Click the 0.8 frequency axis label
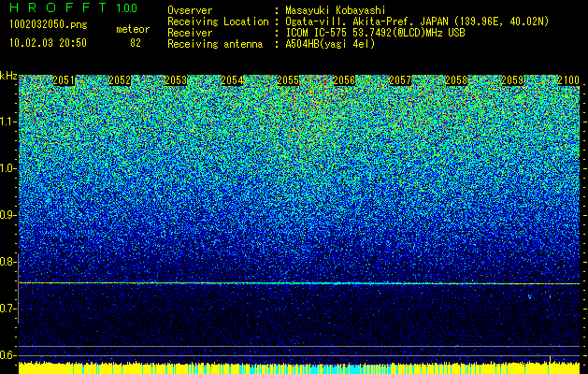 [x=7, y=262]
